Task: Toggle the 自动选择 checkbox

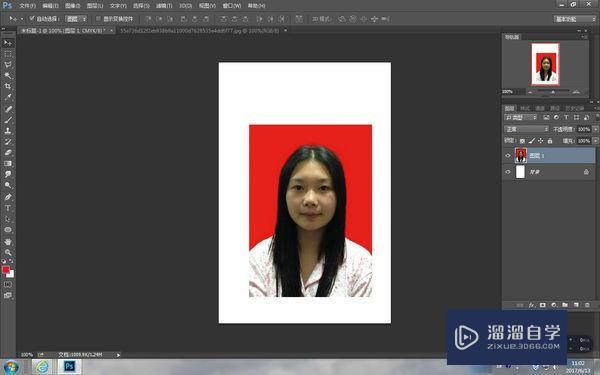Action: pyautogui.click(x=32, y=18)
